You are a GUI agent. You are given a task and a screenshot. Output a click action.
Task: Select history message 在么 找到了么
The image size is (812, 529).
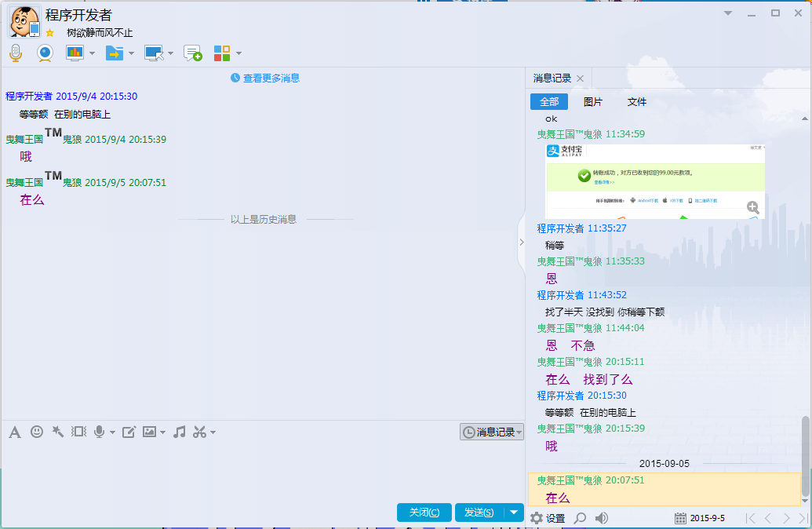click(x=589, y=379)
